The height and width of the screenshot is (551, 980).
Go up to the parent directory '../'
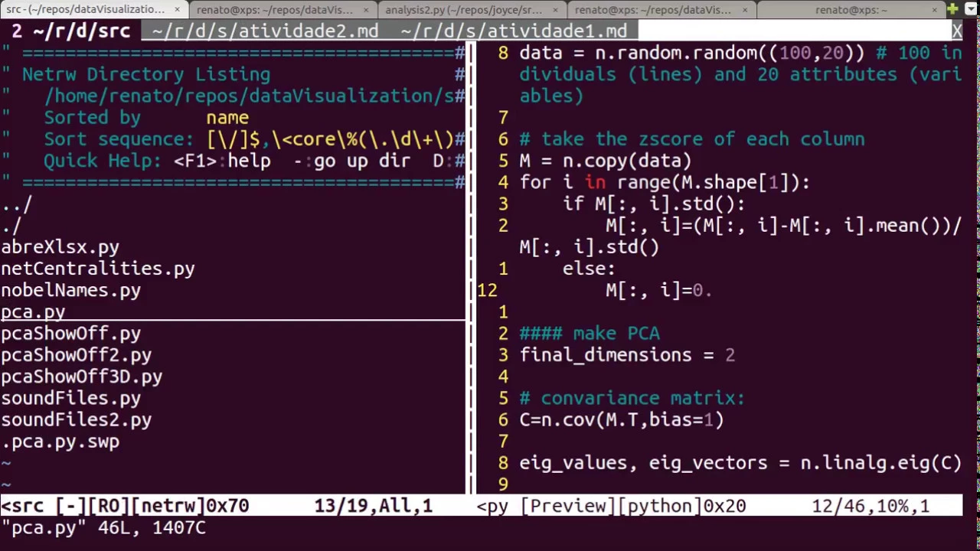(16, 204)
